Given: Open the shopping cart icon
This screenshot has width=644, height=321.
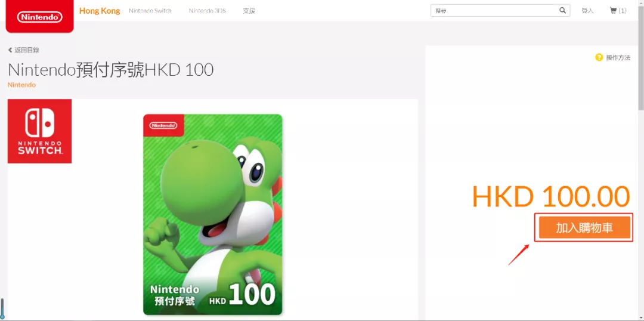Looking at the screenshot, I should click(613, 11).
